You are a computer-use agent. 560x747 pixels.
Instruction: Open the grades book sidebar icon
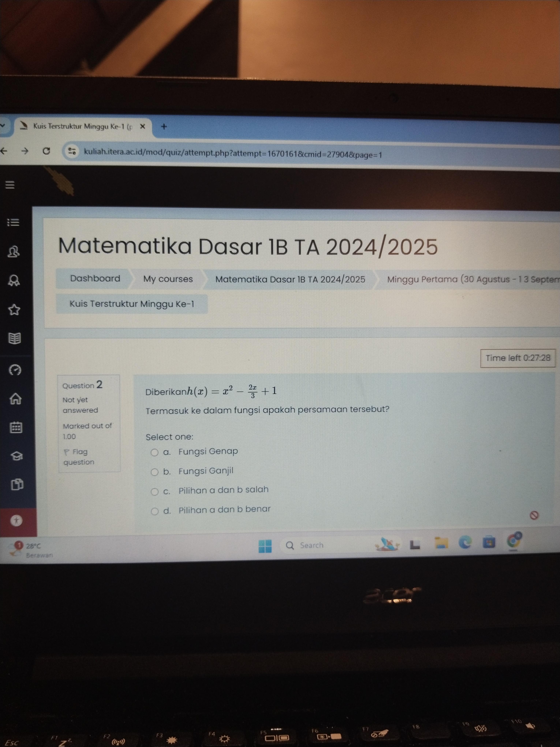14,338
